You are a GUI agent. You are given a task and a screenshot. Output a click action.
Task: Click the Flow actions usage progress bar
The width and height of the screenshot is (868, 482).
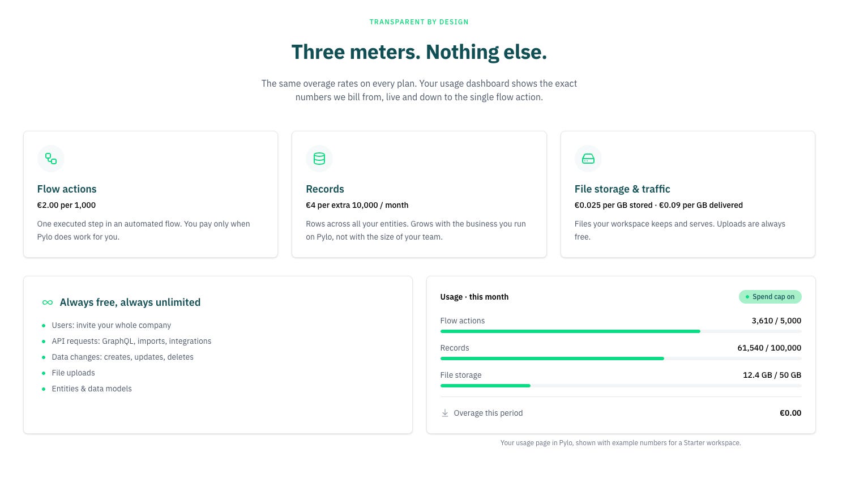pyautogui.click(x=621, y=331)
